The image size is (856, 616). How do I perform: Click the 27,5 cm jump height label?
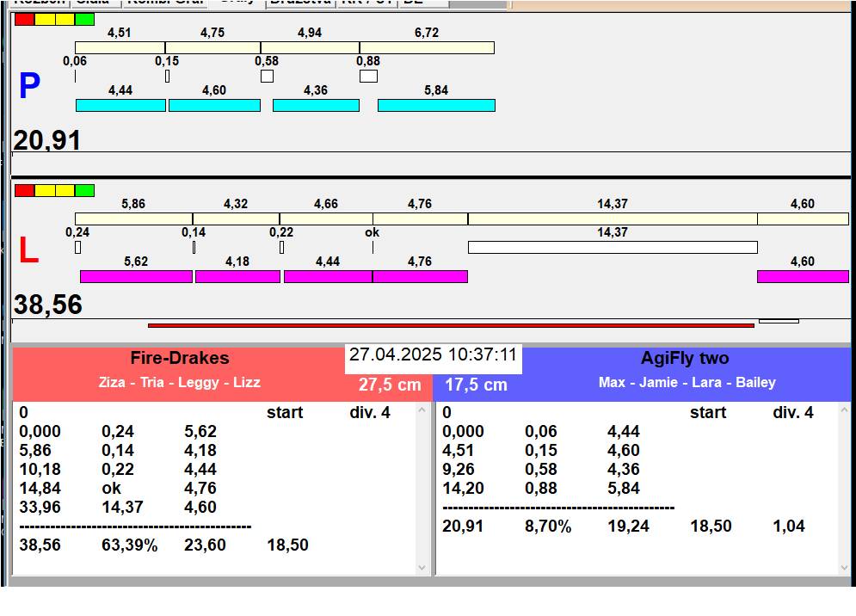click(x=390, y=385)
